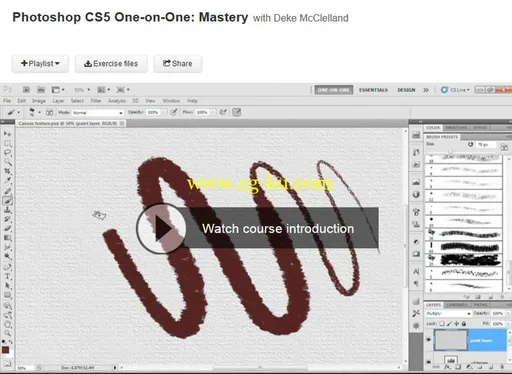The height and width of the screenshot is (374, 512).
Task: Select the Clone Stamp tool
Action: click(x=7, y=210)
